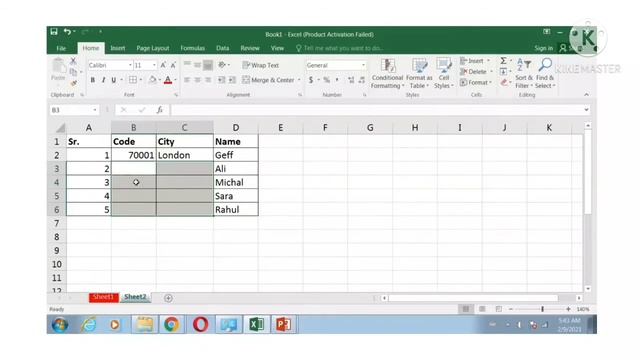Click the Undo arrow icon
Viewport: 640px width, 360px height.
point(67,31)
